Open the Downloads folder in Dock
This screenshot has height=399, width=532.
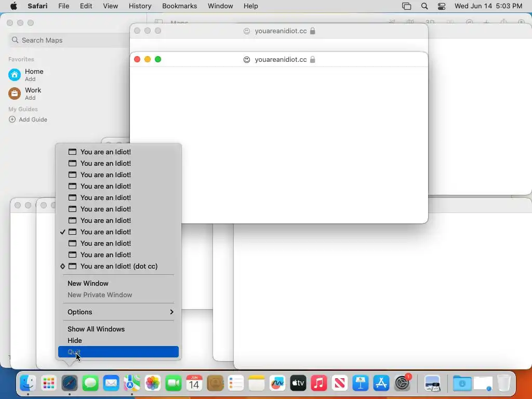(462, 383)
